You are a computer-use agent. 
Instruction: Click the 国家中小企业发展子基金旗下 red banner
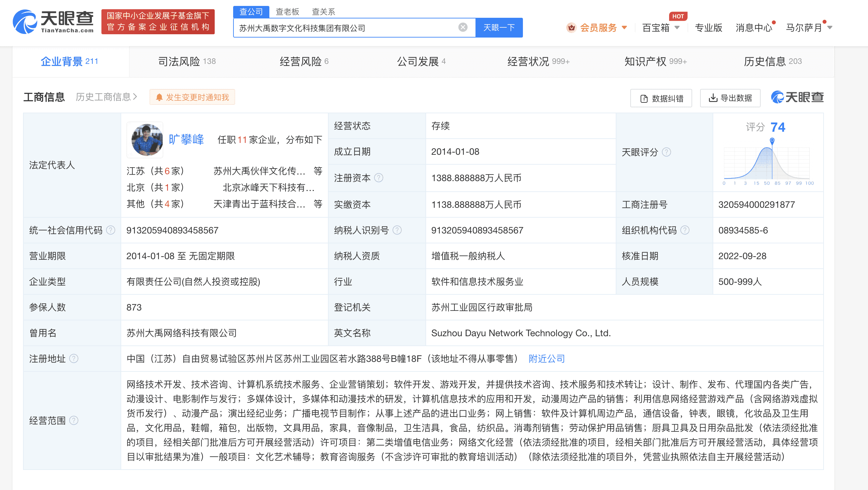[x=158, y=21]
